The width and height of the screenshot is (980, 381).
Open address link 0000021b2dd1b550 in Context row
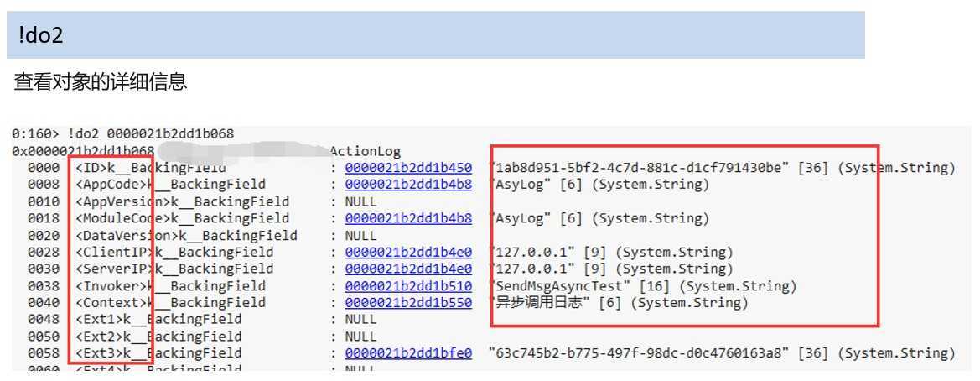tap(408, 303)
